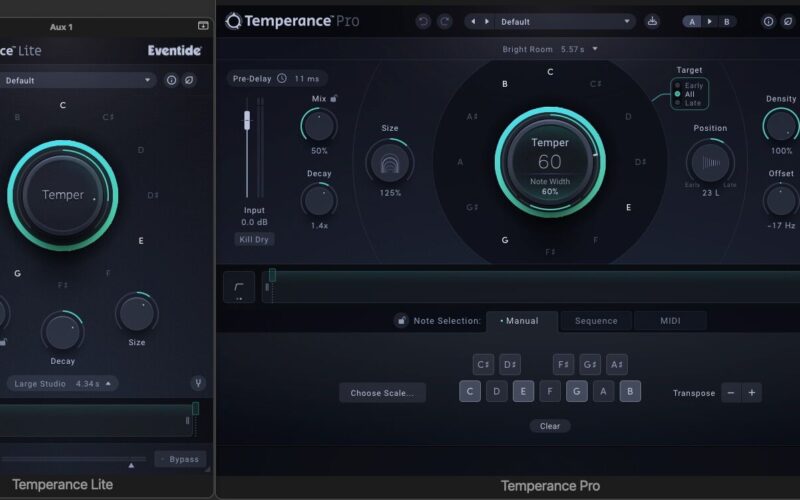Image resolution: width=800 pixels, height=500 pixels.
Task: Select MIDI note selection tab
Action: (x=670, y=321)
